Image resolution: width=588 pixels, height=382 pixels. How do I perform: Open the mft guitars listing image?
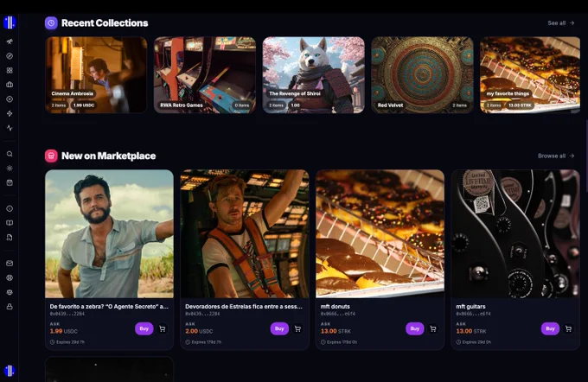click(x=515, y=233)
